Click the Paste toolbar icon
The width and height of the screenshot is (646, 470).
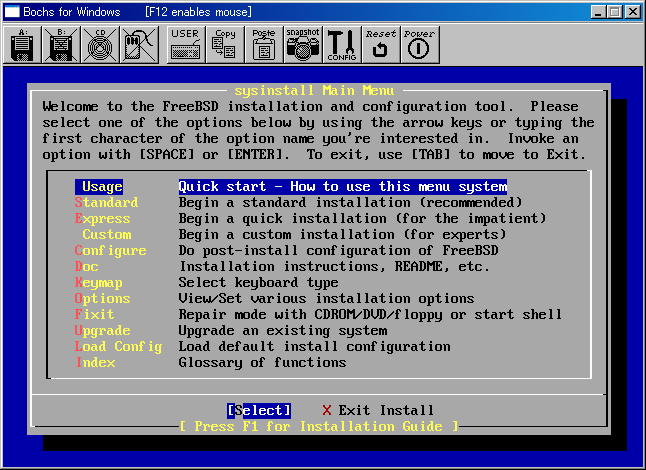264,45
